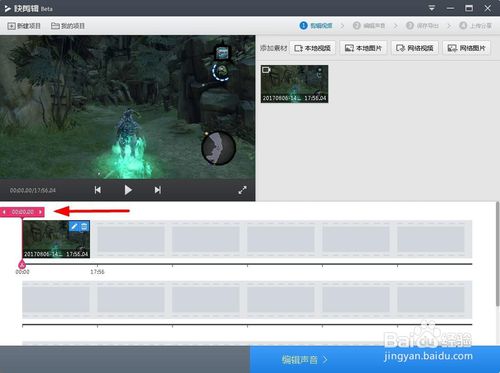
Task: Click the pencil edit icon on timeline clip
Action: coord(74,227)
